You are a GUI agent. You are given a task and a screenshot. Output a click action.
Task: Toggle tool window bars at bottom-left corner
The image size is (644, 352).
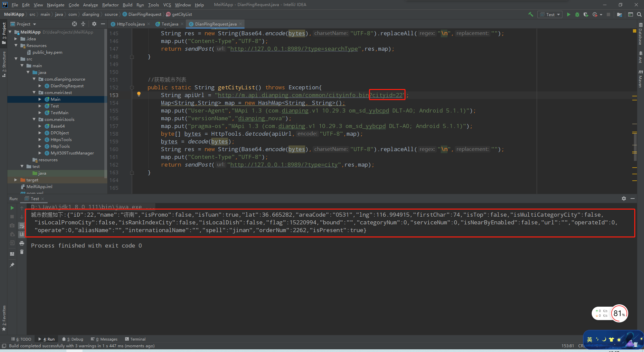pyautogui.click(x=4, y=346)
